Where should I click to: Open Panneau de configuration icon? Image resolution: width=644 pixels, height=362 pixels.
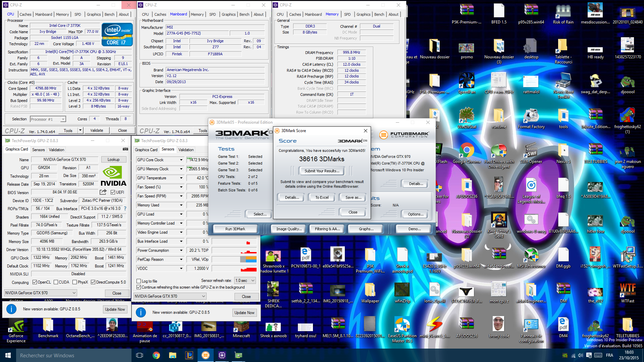(531, 330)
